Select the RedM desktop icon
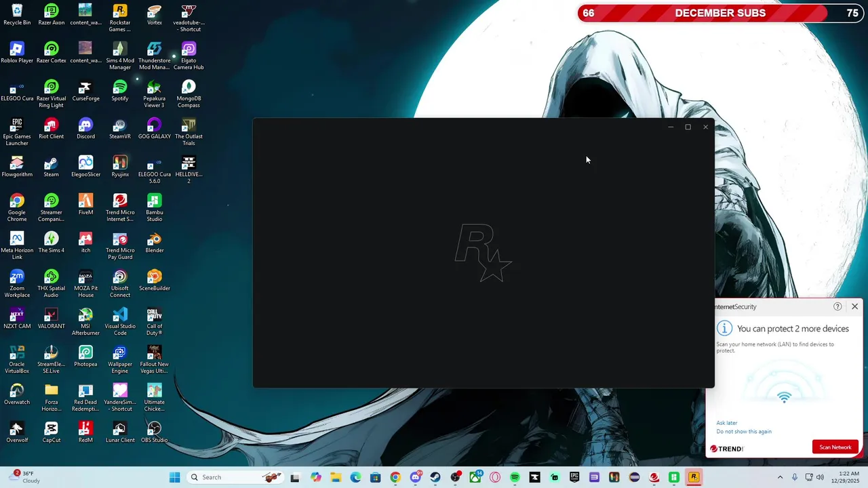The width and height of the screenshot is (868, 488). pos(85,432)
